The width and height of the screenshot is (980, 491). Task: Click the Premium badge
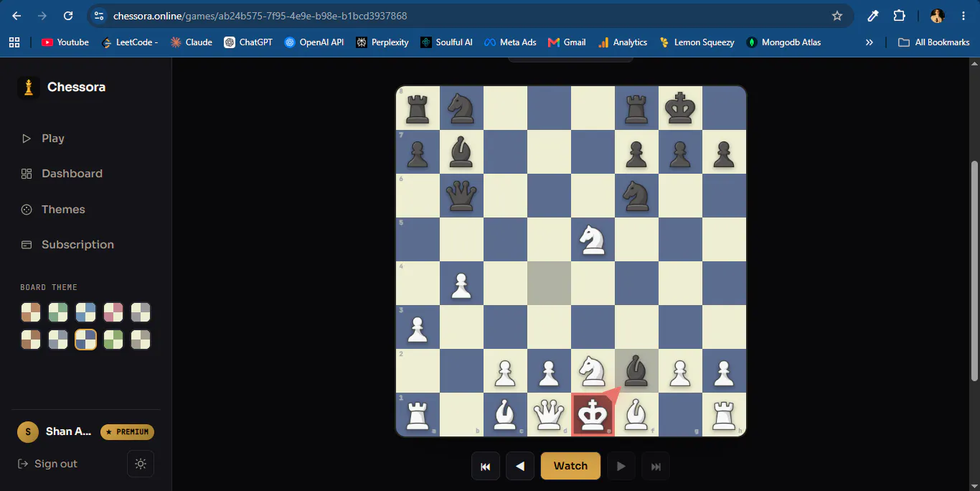point(128,431)
